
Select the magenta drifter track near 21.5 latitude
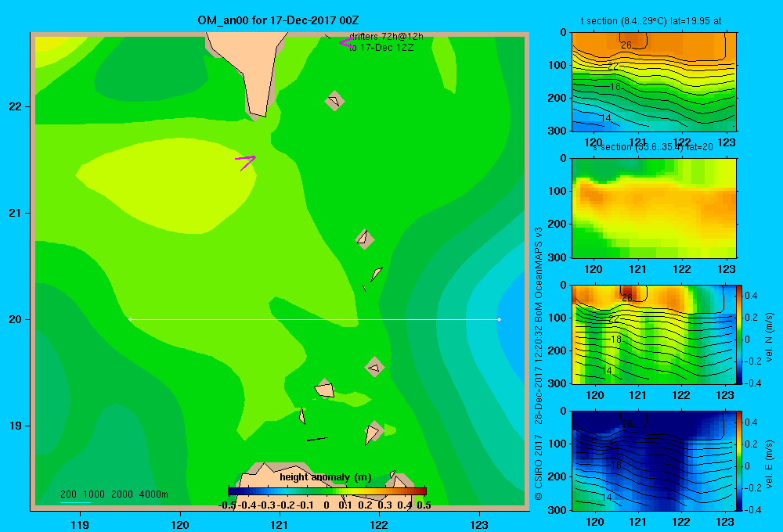[245, 163]
